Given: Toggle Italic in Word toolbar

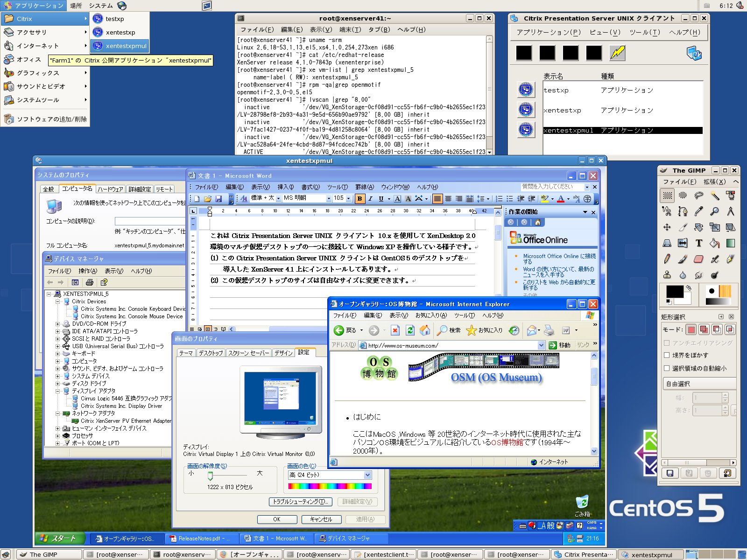Looking at the screenshot, I should click(x=370, y=198).
